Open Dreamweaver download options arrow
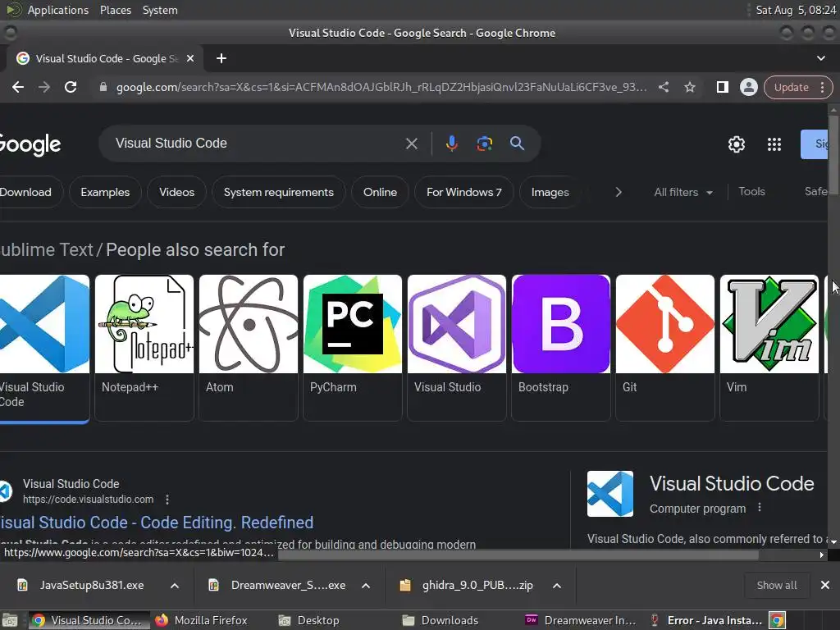This screenshot has height=630, width=840. (366, 586)
